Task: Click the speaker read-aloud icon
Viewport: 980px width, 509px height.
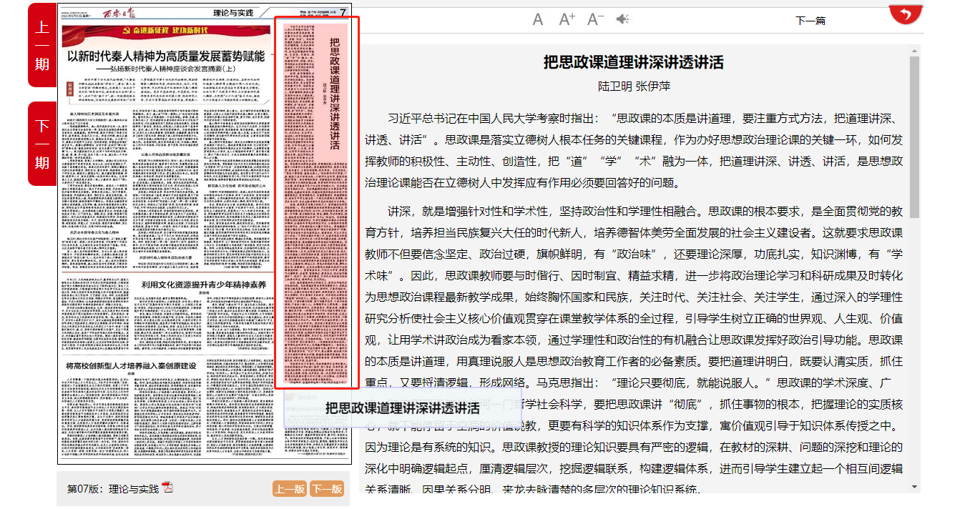Action: coord(623,19)
